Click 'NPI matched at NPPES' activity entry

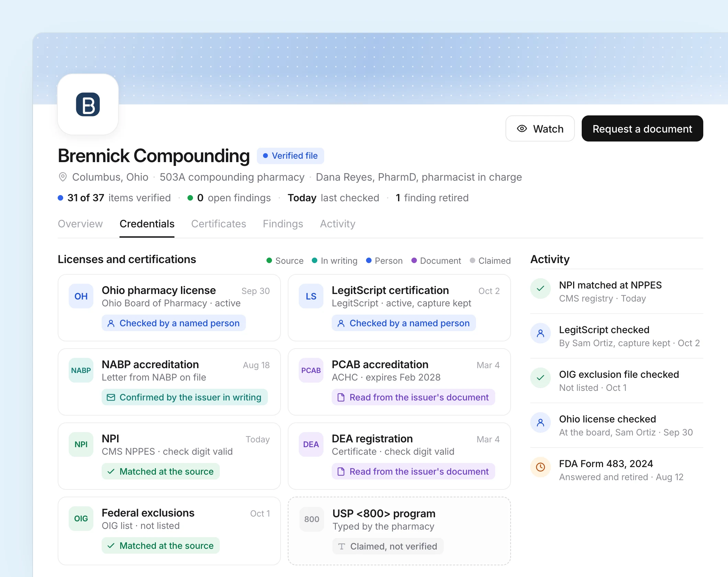pyautogui.click(x=617, y=291)
